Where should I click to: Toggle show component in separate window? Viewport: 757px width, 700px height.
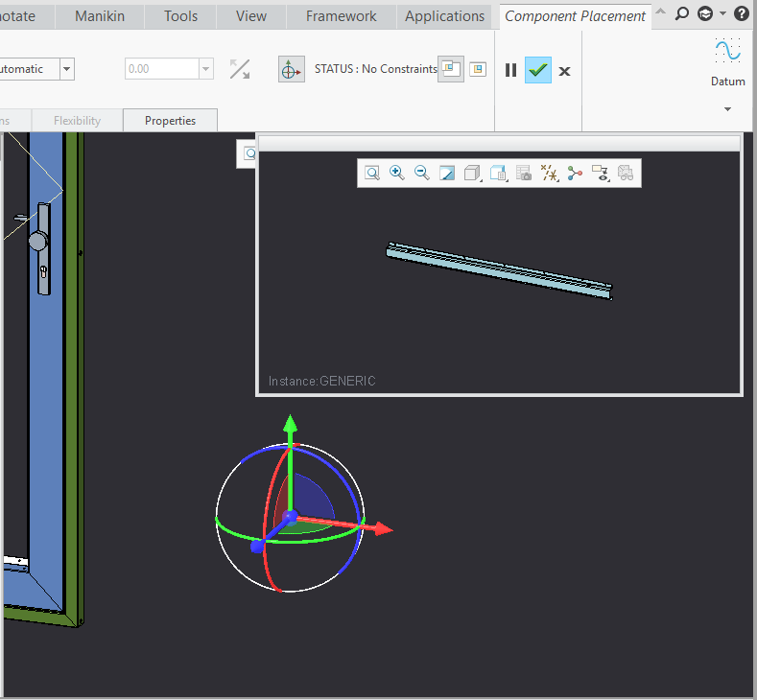point(450,69)
